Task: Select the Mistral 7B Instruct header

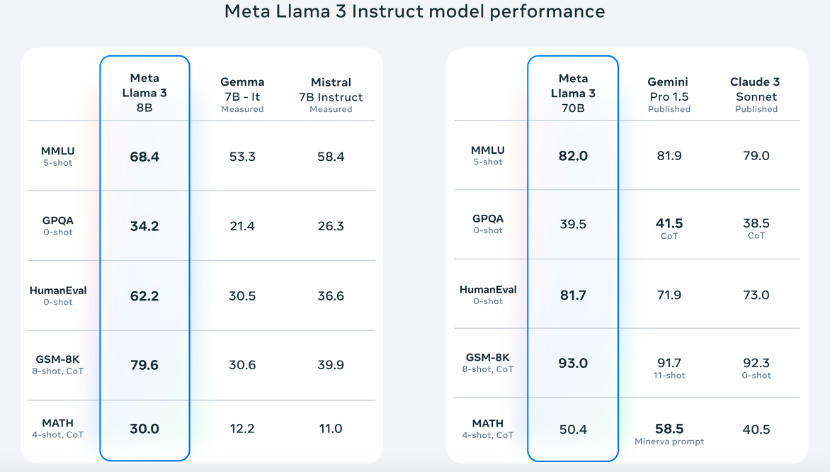Action: pos(331,95)
